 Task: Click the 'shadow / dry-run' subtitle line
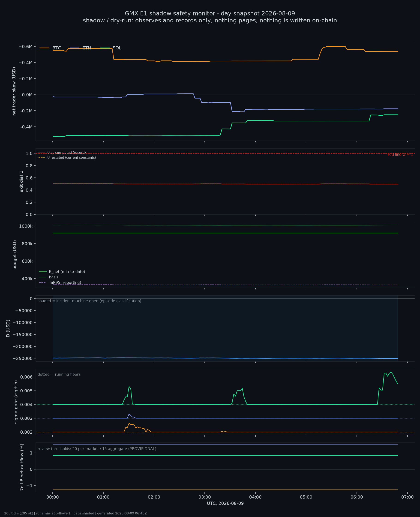210,21
